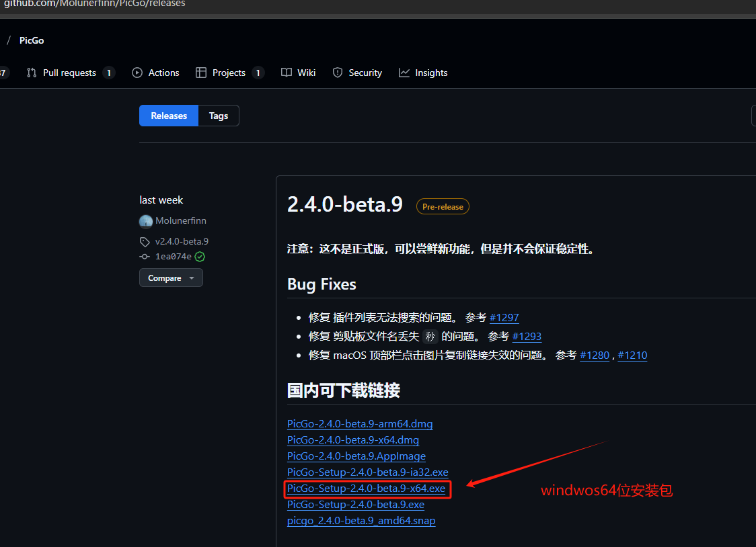
Task: Open issue #1297
Action: click(504, 318)
